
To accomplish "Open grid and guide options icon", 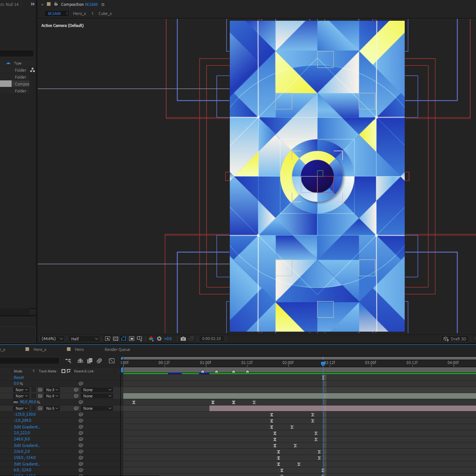I will coord(140,339).
